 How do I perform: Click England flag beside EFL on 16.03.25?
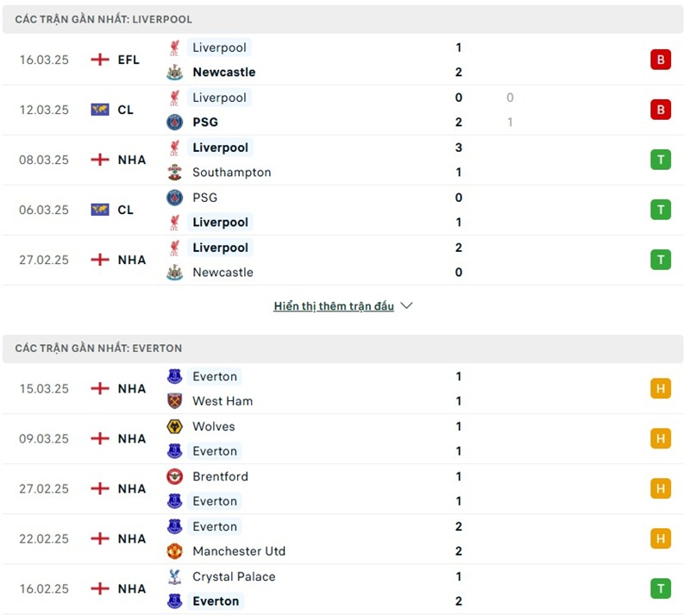(x=100, y=60)
